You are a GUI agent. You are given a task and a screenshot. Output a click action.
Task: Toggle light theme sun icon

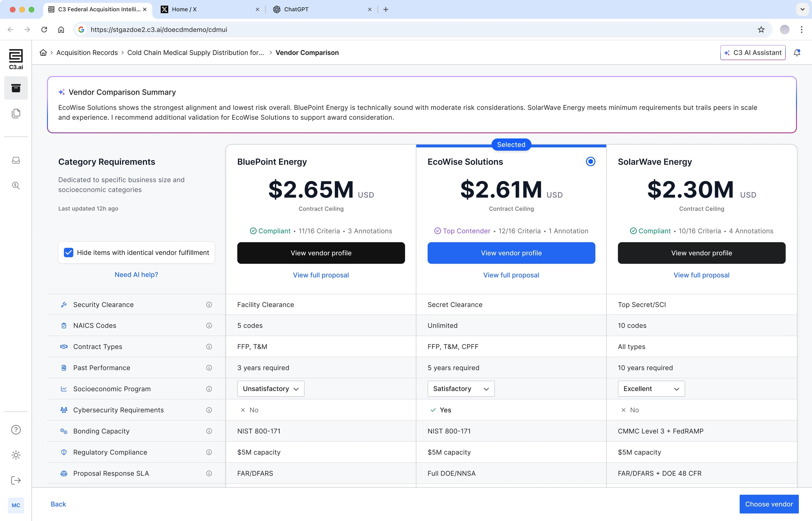[16, 455]
